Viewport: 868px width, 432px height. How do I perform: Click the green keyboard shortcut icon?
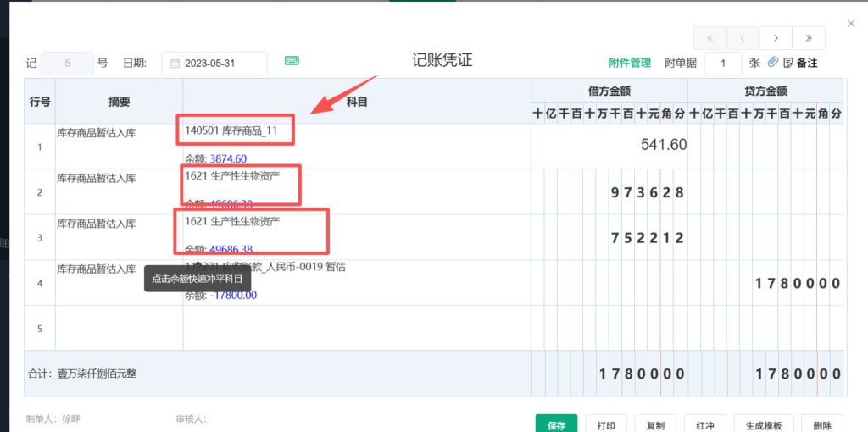pyautogui.click(x=292, y=61)
